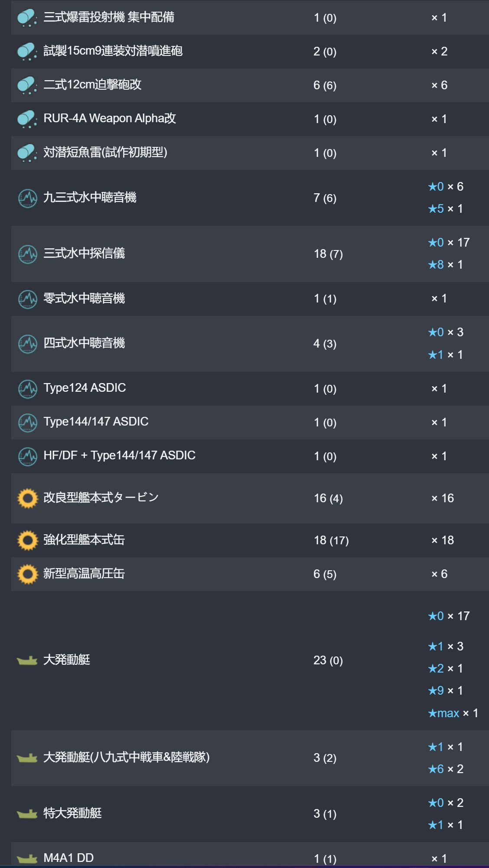Click the ★max × 1 entry for 大発動艇
The width and height of the screenshot is (489, 868).
click(453, 713)
